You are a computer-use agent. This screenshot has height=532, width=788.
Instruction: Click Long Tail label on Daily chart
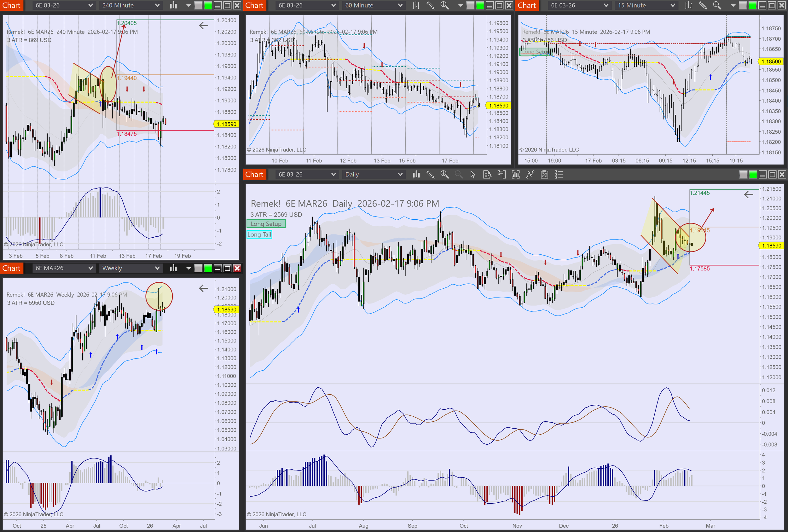pos(259,234)
